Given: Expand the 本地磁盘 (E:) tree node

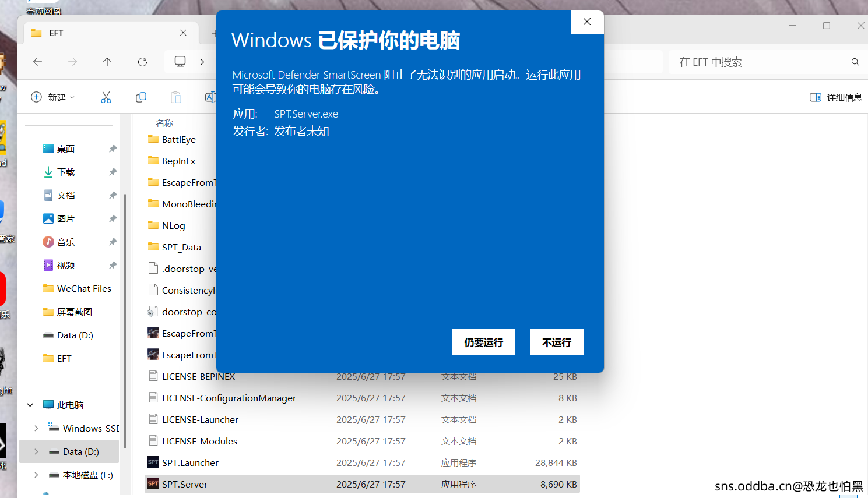Looking at the screenshot, I should pyautogui.click(x=36, y=475).
